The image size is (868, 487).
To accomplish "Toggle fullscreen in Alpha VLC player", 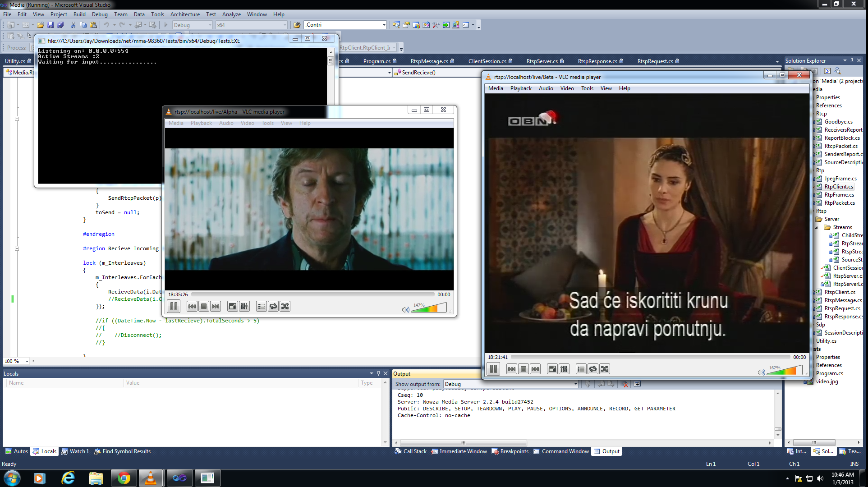I will [233, 307].
